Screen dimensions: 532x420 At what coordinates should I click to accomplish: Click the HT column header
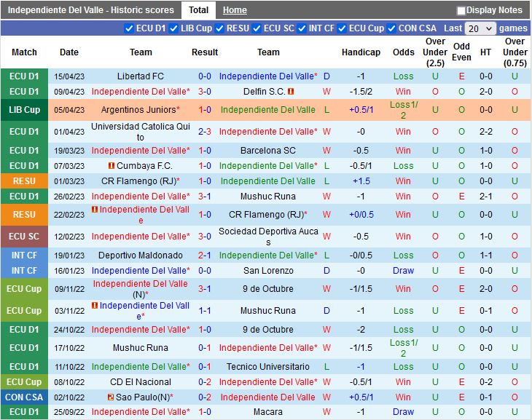tap(485, 52)
